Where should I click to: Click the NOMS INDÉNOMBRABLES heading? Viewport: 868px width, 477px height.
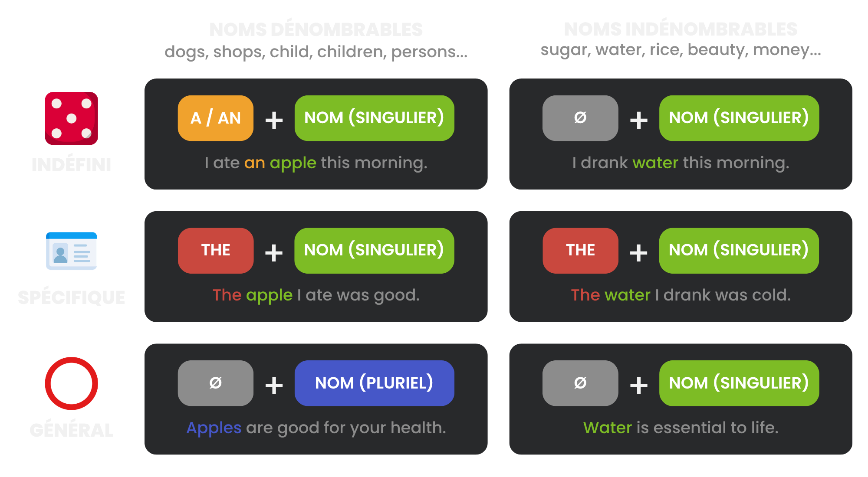click(681, 29)
